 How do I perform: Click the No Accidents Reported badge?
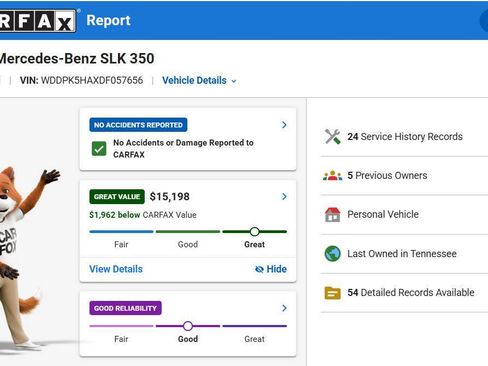tap(138, 125)
